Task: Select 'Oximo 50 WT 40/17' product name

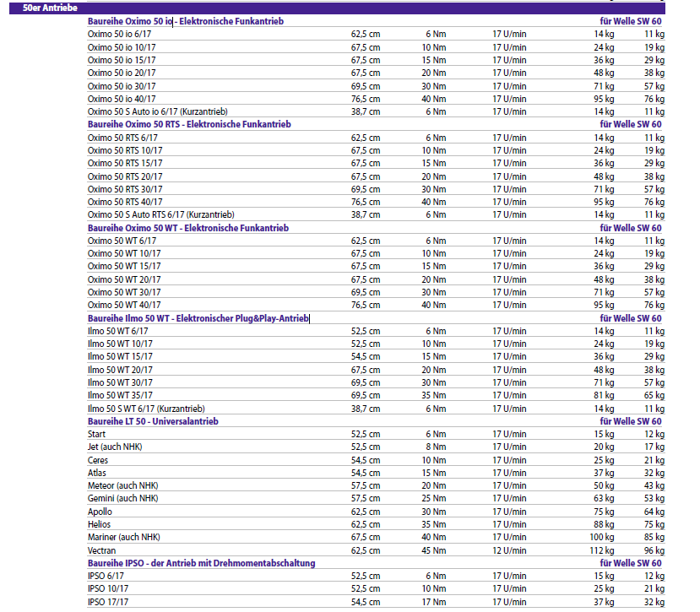Action: (124, 305)
